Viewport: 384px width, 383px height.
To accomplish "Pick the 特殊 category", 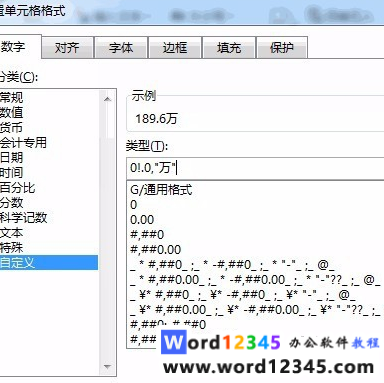I will point(49,248).
